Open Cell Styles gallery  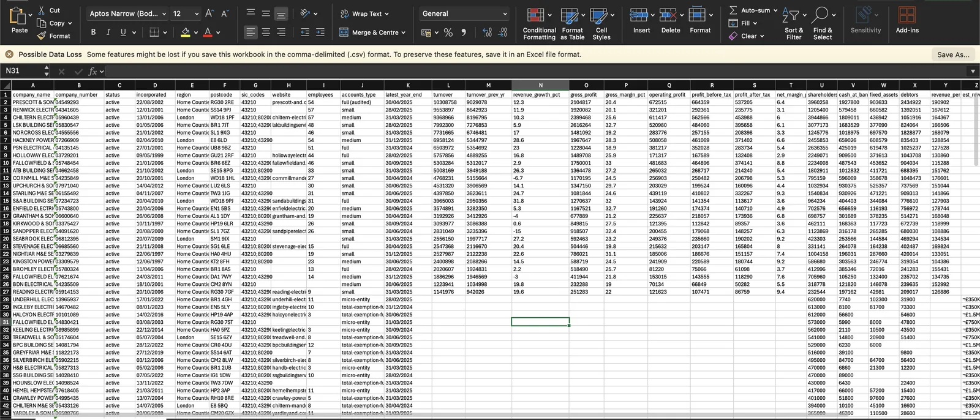[x=601, y=24]
